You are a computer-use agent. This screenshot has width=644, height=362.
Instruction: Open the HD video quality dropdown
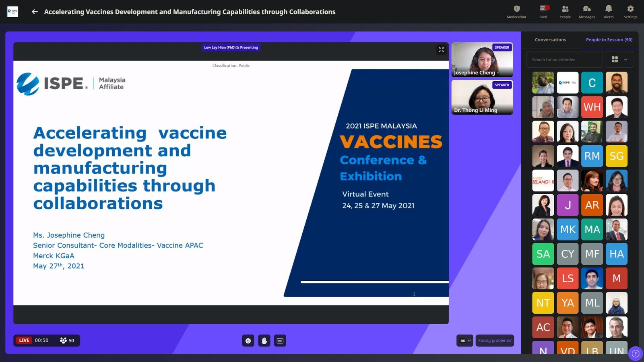pyautogui.click(x=465, y=341)
